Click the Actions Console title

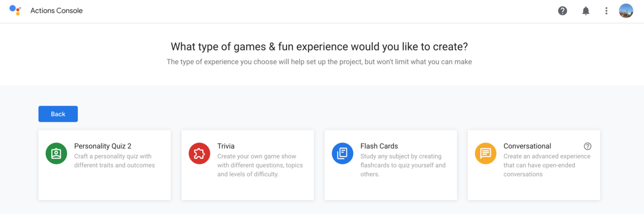click(56, 11)
